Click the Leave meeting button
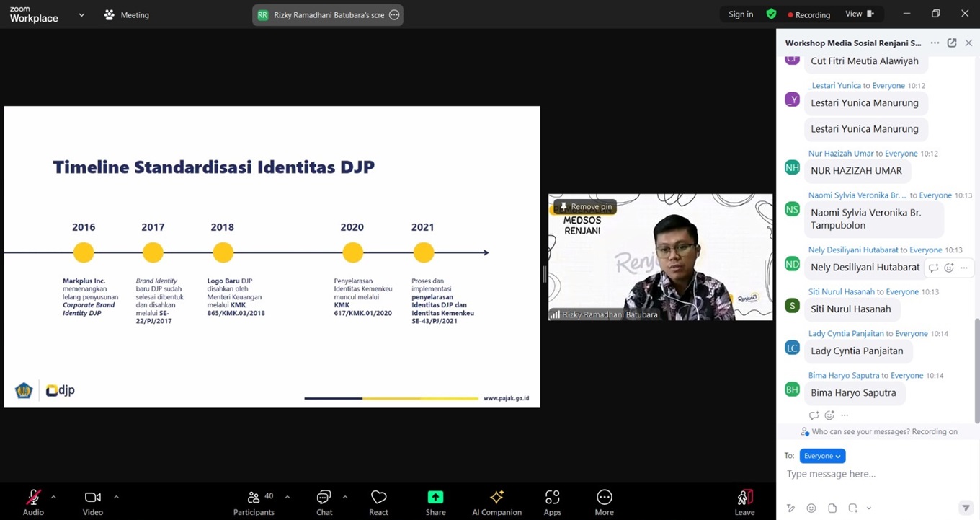980x520 pixels. [744, 498]
